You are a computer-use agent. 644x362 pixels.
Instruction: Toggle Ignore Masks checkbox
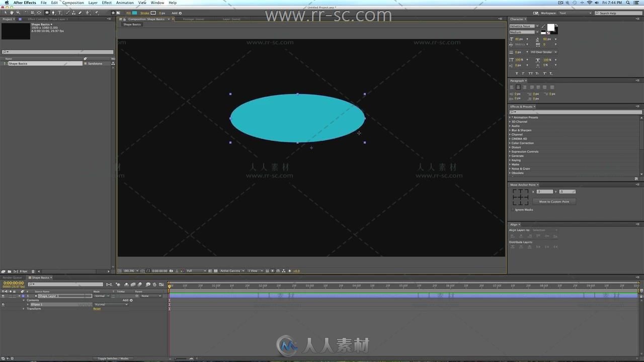[513, 210]
